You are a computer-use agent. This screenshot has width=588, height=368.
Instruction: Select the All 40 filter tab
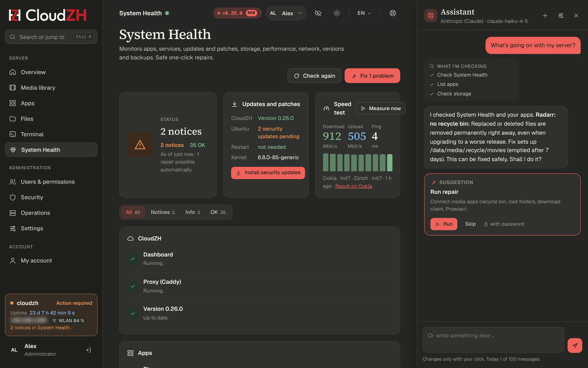(133, 212)
